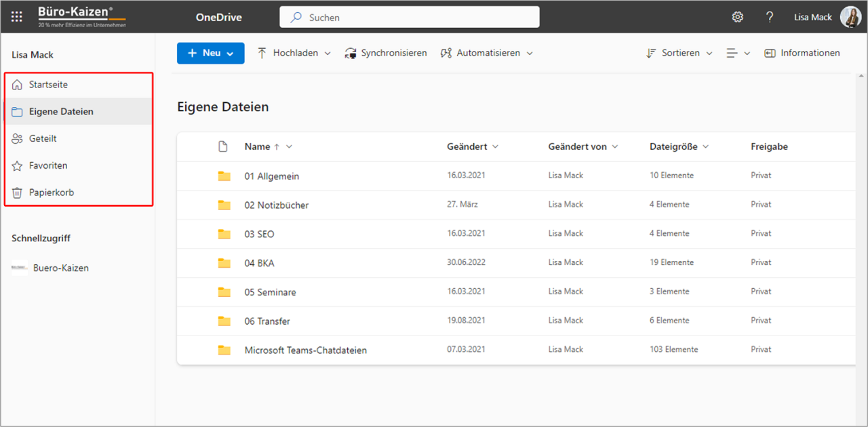Viewport: 868px width, 427px height.
Task: Open the Papierkorb in the sidebar
Action: coord(50,192)
